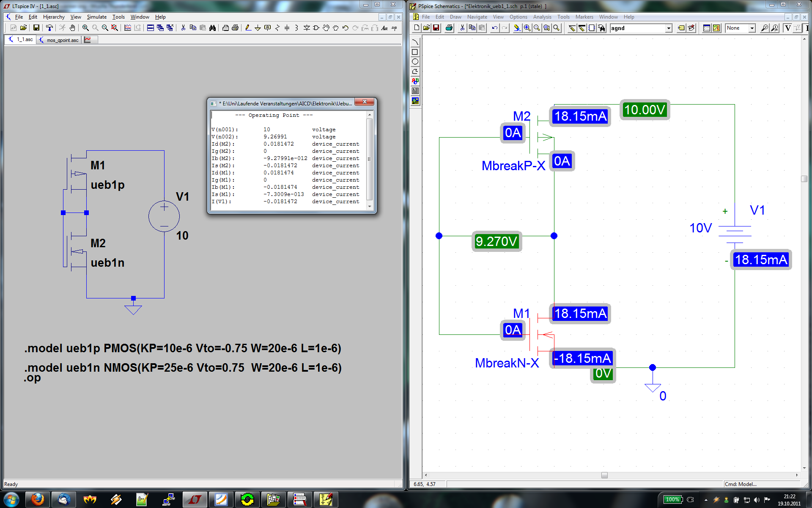Expand the None marker color dropdown
The image size is (812, 508).
pyautogui.click(x=752, y=28)
